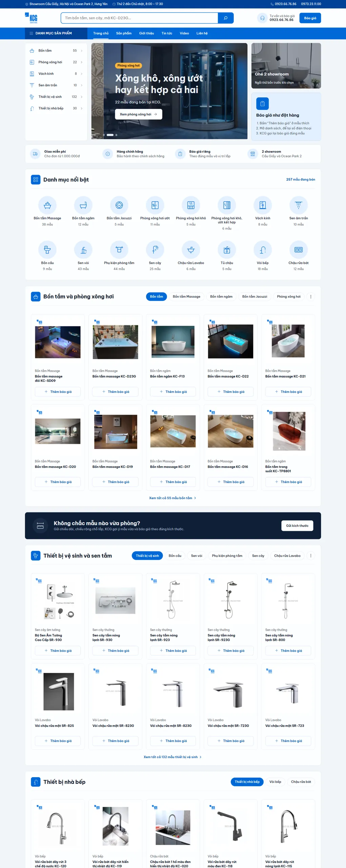Screen dimensions: 346x868
Task: Select the Phòng xông hơi khô icon
Action: click(x=191, y=205)
